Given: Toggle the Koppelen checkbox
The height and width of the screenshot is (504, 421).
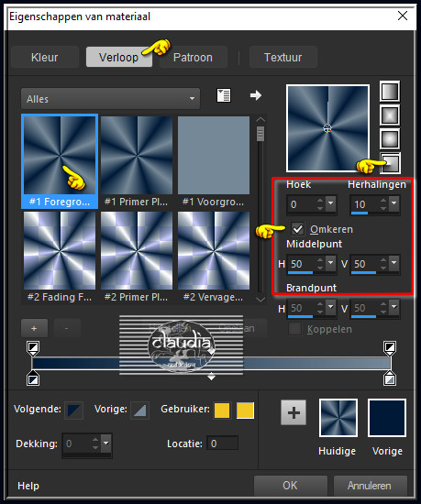Looking at the screenshot, I should tap(295, 329).
